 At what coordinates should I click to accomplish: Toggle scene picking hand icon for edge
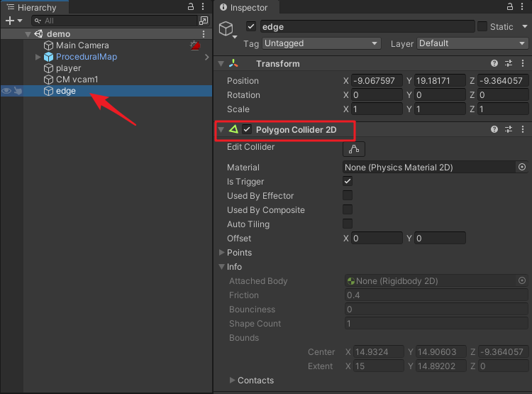point(18,91)
